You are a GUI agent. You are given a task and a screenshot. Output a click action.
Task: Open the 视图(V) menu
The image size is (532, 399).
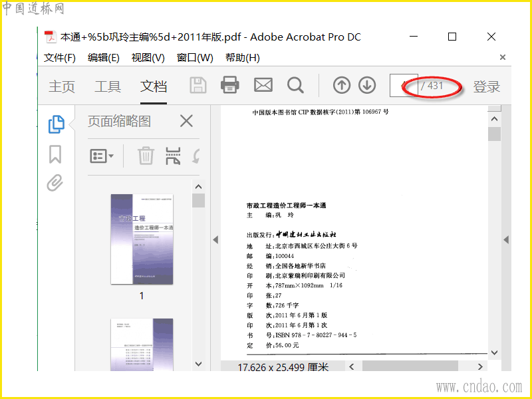148,58
